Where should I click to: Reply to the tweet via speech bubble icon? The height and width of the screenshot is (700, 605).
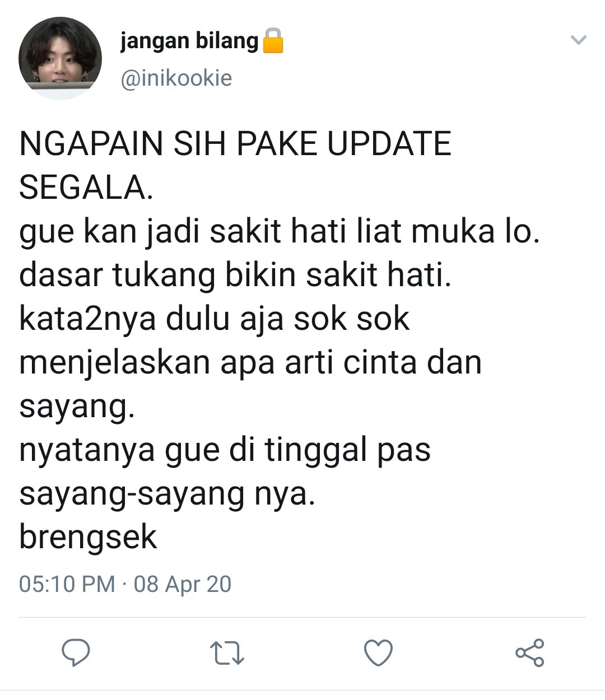click(x=76, y=653)
